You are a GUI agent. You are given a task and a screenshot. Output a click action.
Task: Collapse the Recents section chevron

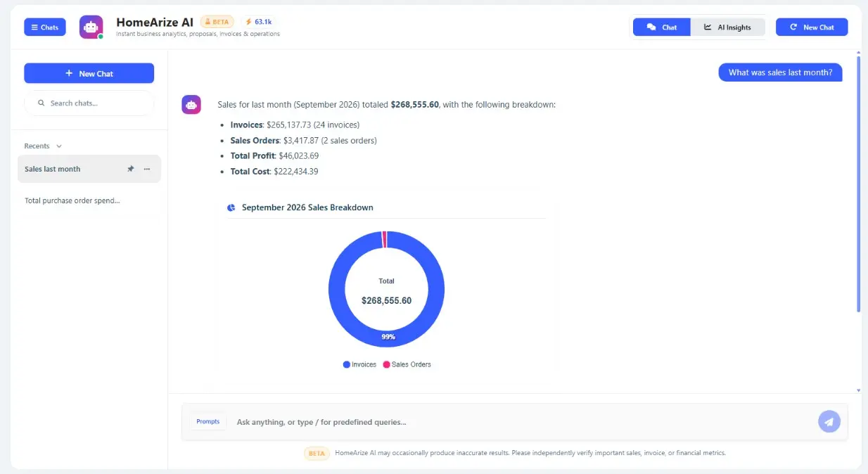pyautogui.click(x=59, y=146)
